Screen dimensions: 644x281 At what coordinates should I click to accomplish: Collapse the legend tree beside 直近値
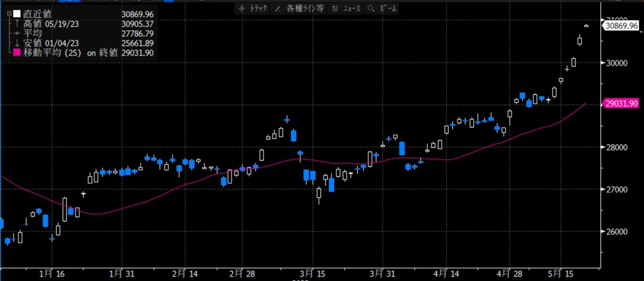coord(9,14)
